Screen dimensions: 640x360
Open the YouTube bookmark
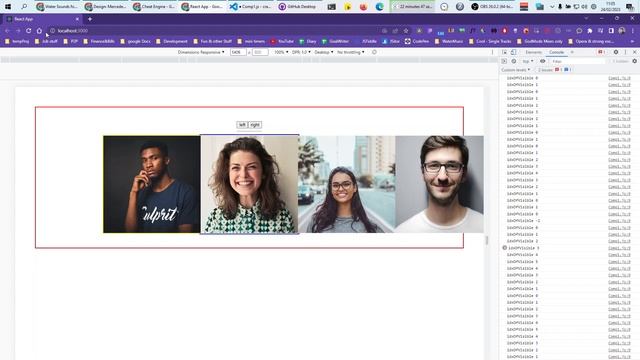click(x=282, y=41)
